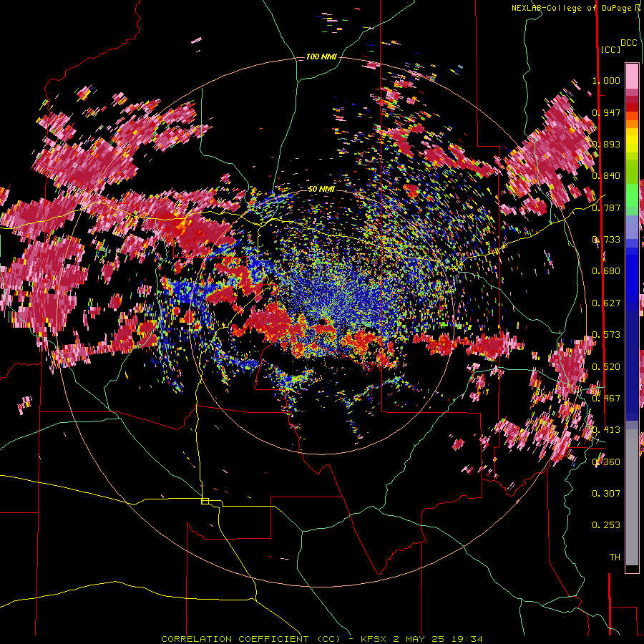This screenshot has width=644, height=644.
Task: Click the small yellow square marker on the highway
Action: click(x=205, y=501)
